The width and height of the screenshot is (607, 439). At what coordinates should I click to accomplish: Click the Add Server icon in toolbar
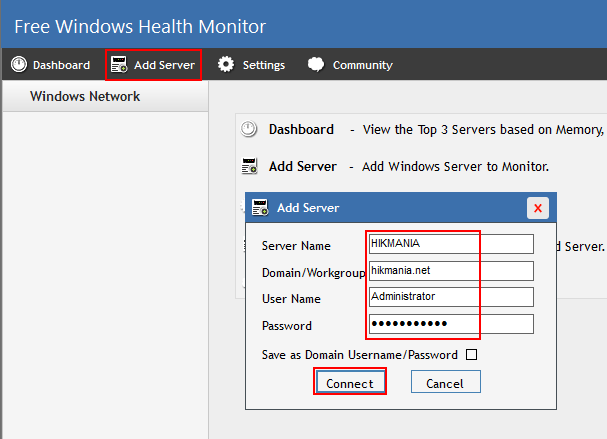119,65
